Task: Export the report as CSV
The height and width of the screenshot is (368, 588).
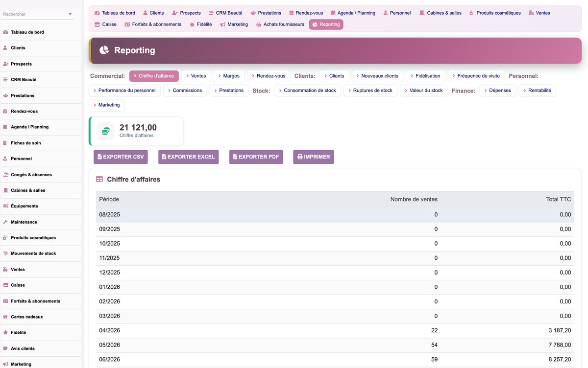Action: (x=121, y=157)
